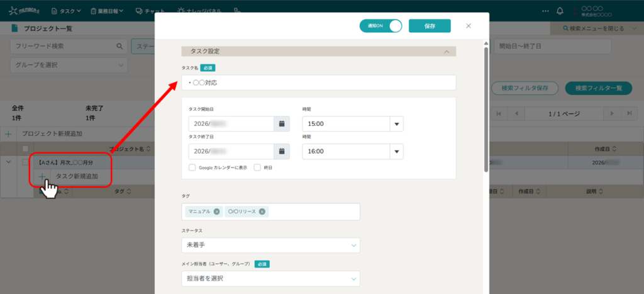Viewport: 644px width, 294px height.
Task: Sort by the タグ column header
Action: (x=123, y=191)
